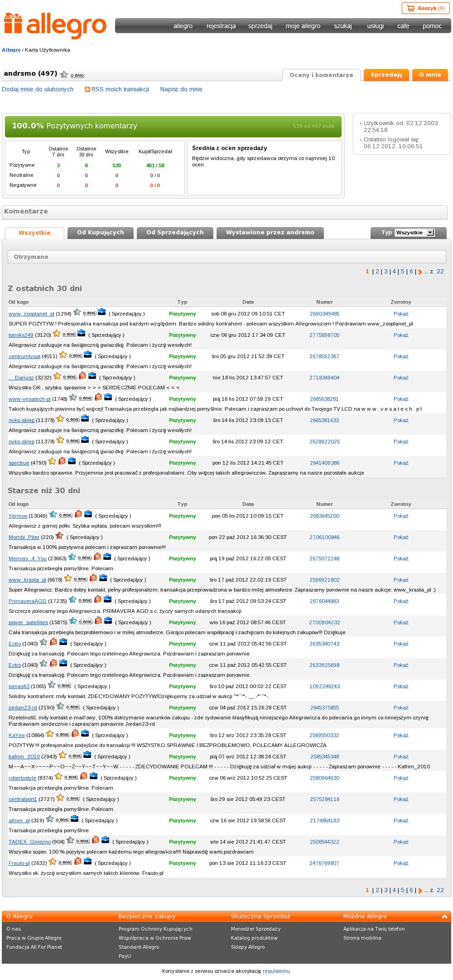453x980 pixels.
Task: Open 'Menedżer Sprzedaży' footer link
Action: [256, 929]
